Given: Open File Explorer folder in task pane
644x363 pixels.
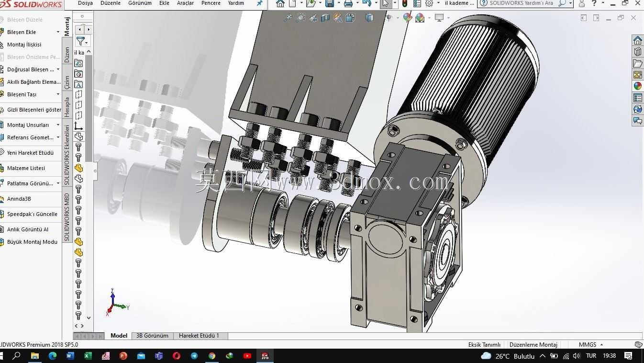Looking at the screenshot, I should click(637, 63).
